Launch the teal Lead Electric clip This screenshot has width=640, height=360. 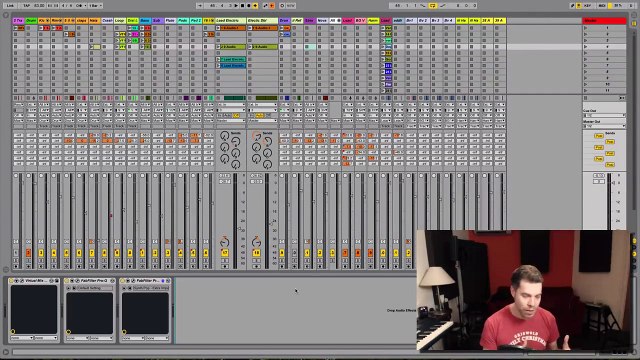[x=218, y=59]
